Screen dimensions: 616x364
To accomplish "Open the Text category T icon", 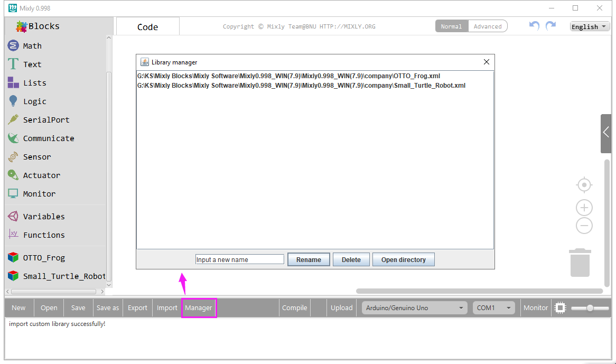I will 13,64.
